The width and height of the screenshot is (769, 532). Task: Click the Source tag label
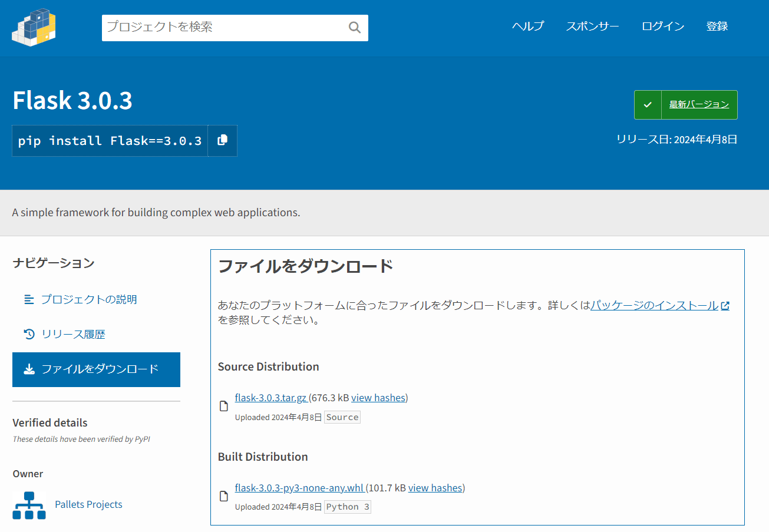[342, 417]
